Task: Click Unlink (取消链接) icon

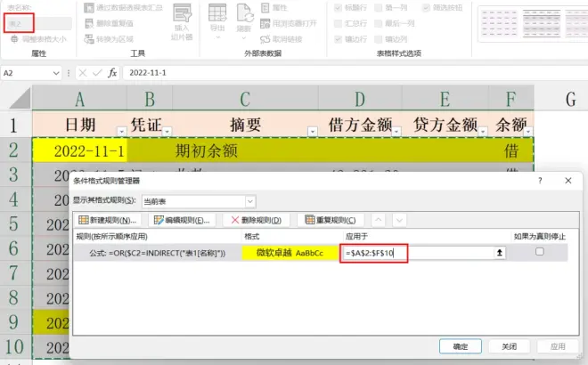Action: pos(265,39)
